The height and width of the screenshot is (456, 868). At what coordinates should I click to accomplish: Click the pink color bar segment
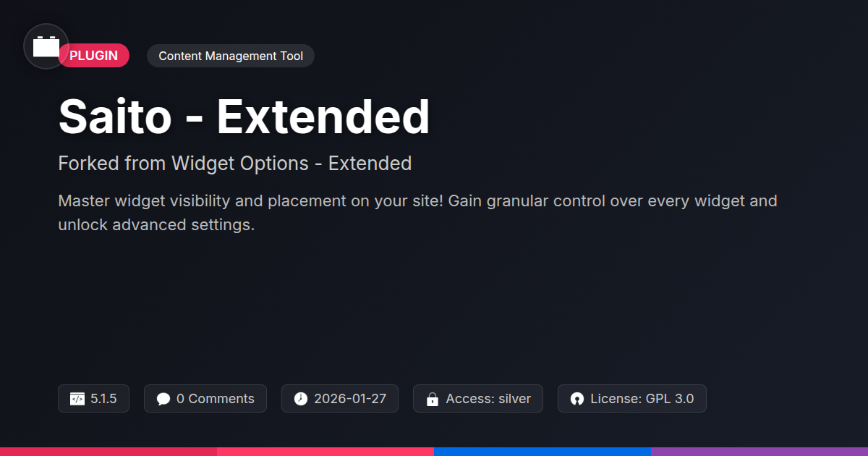click(x=325, y=451)
